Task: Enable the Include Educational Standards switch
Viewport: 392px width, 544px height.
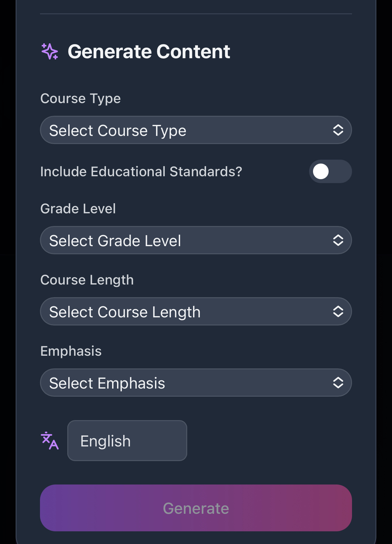Action: click(330, 171)
